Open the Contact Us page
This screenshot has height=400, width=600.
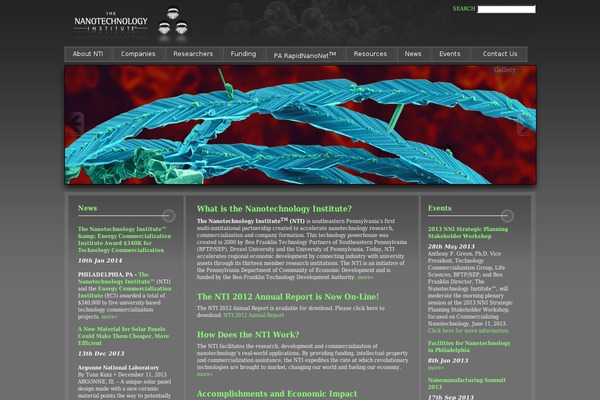[x=500, y=54]
